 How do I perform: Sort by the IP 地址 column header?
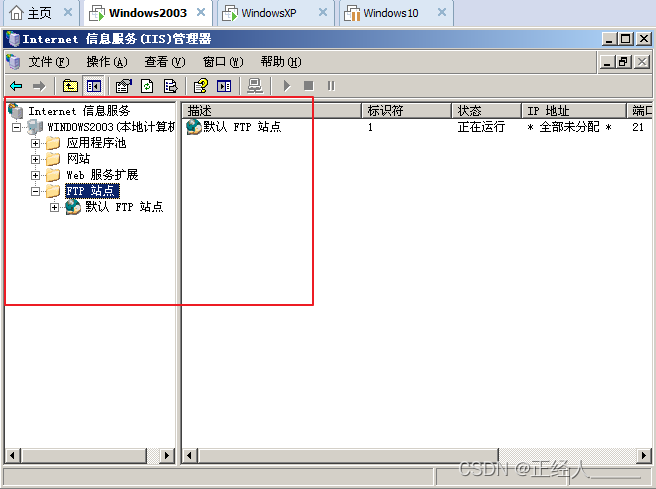(574, 111)
